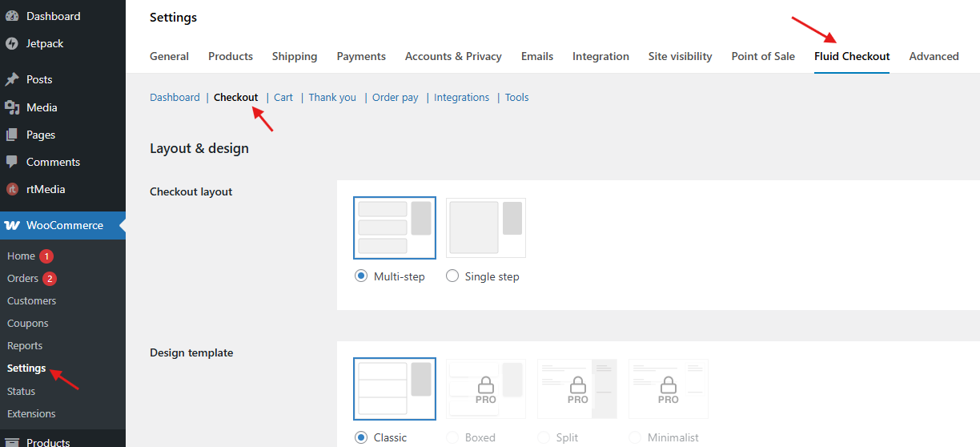Click the Posts pushpin icon
This screenshot has height=447, width=980.
[x=12, y=79]
